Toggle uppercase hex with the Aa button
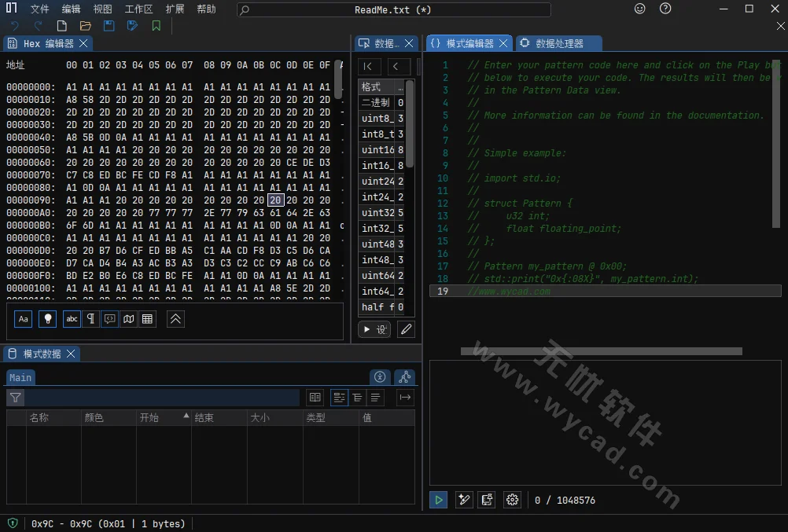Screen dimensions: 788x532 [23, 318]
